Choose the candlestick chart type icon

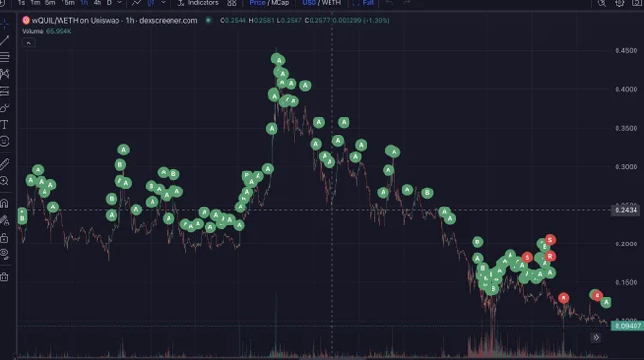click(x=152, y=3)
